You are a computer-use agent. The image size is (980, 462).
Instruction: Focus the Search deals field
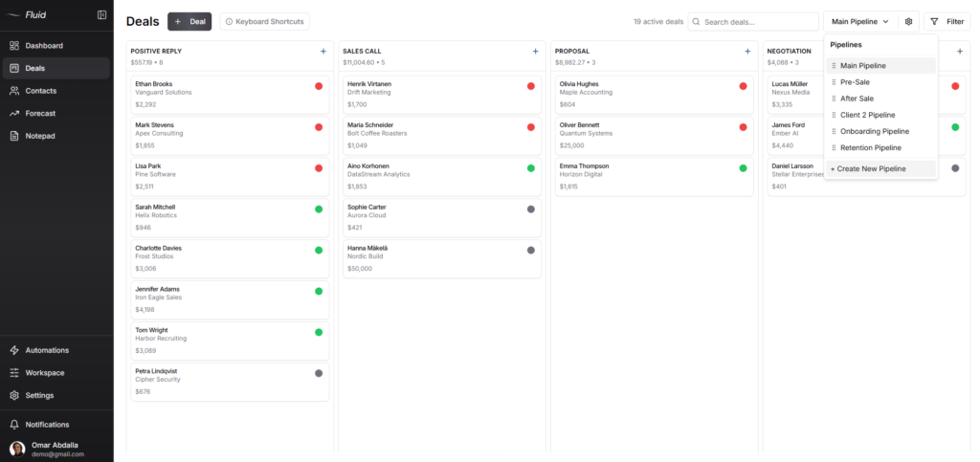click(x=753, y=21)
